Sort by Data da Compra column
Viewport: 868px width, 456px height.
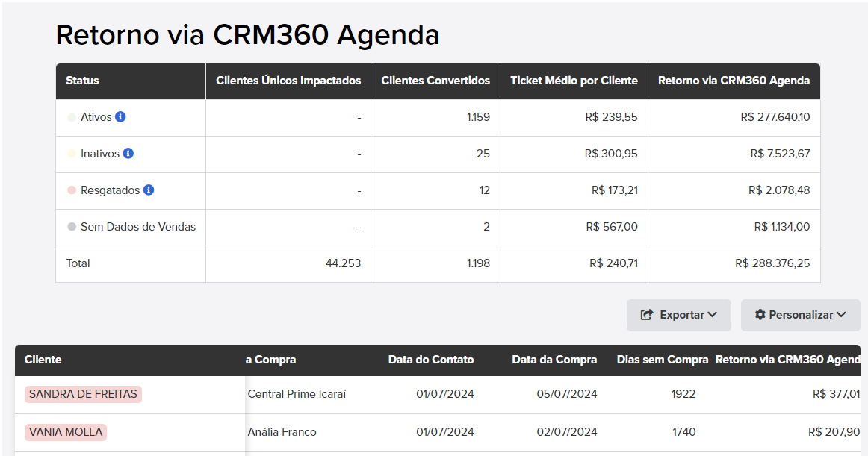554,360
